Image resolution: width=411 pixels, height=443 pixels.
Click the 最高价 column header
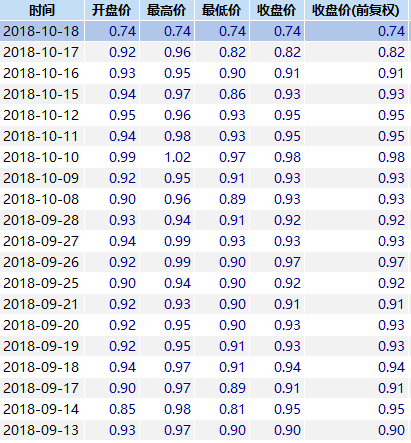(167, 10)
